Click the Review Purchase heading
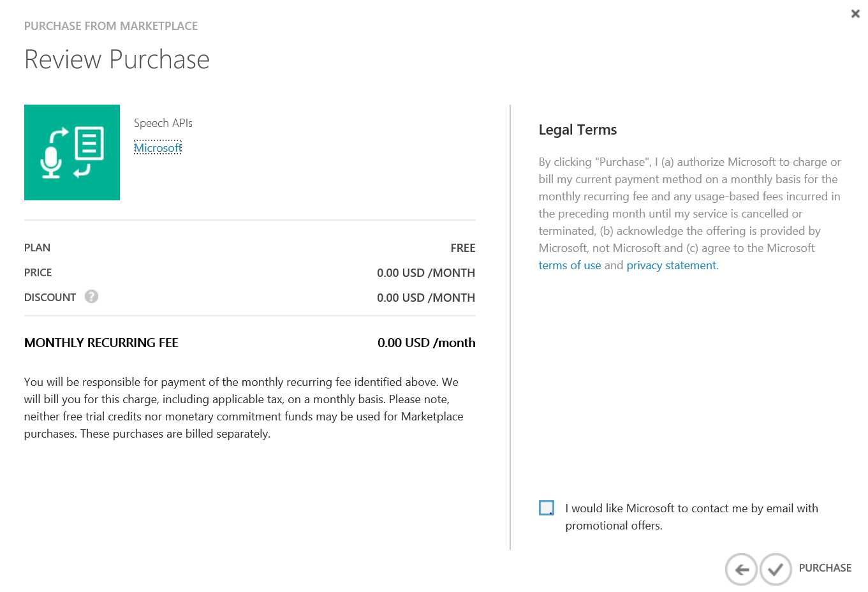Screen dimensions: 868x592 pos(117,59)
